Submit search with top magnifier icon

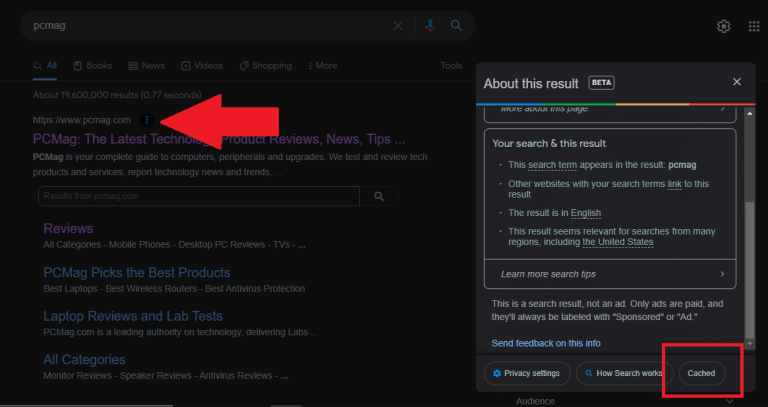coord(456,25)
